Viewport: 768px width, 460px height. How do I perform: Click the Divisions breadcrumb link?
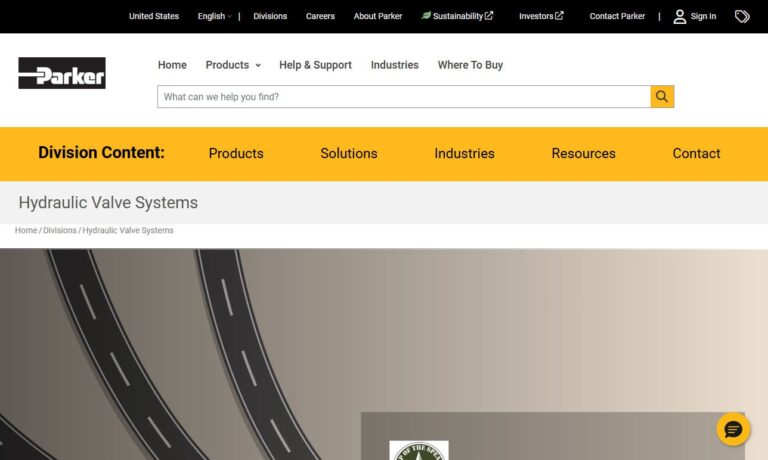point(60,230)
